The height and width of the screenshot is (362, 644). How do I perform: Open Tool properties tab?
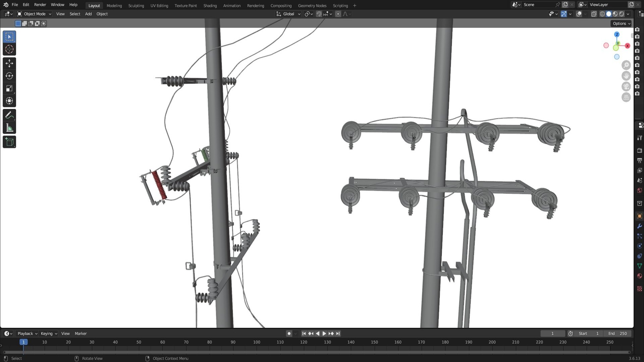(639, 138)
